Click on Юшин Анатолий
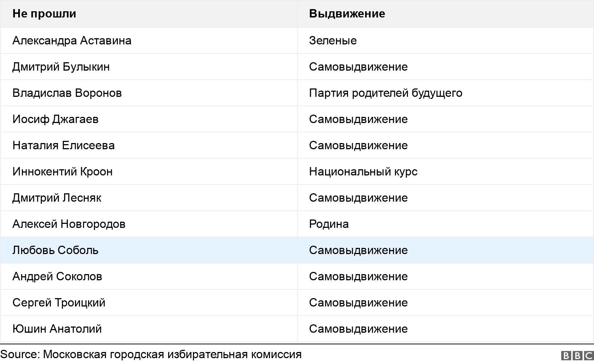The width and height of the screenshot is (594, 364). click(57, 329)
